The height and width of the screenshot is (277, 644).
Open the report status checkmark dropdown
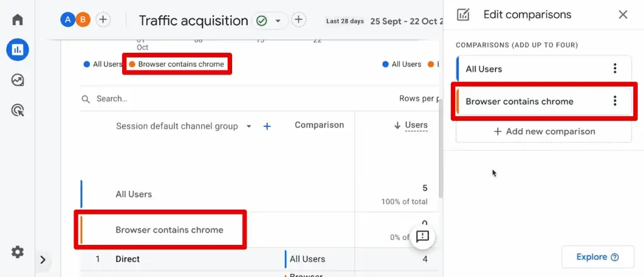269,21
